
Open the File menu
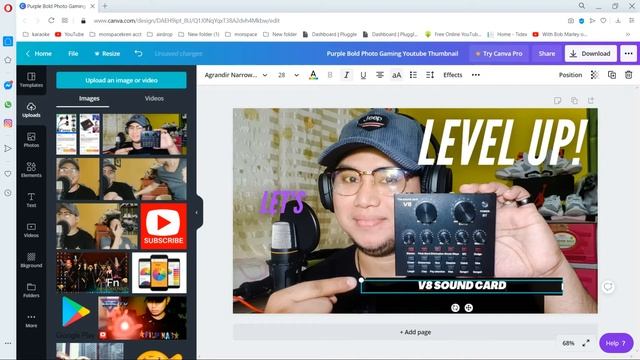click(73, 53)
